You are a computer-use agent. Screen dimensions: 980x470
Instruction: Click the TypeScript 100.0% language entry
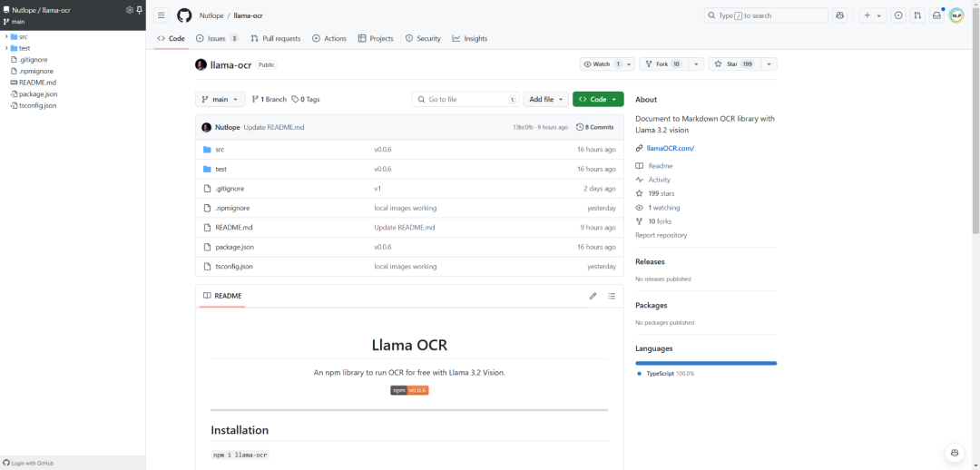[666, 374]
